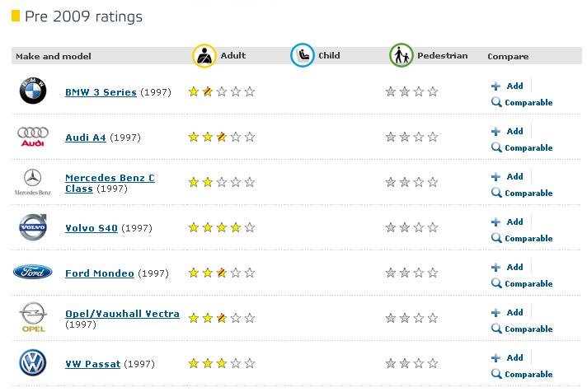
Task: Click the BMW logo icon
Action: (33, 91)
